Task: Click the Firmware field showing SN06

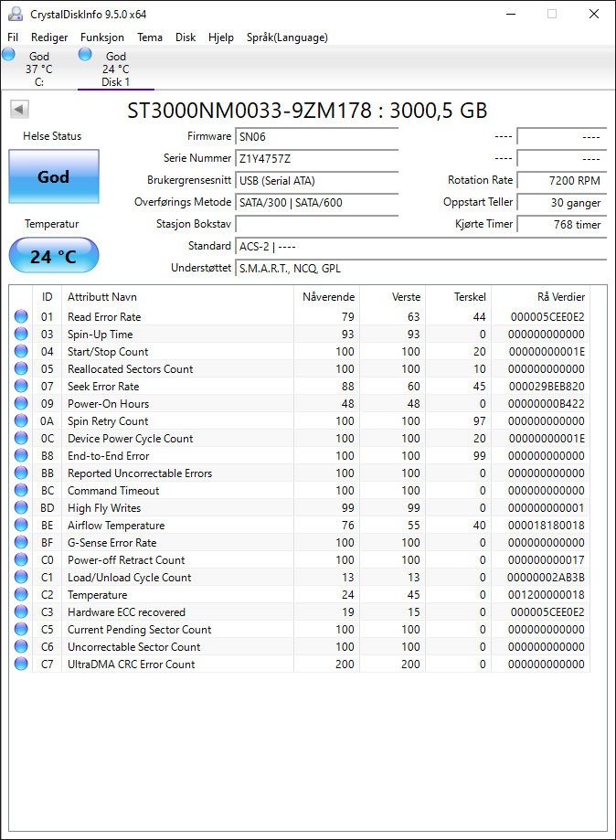Action: 316,136
